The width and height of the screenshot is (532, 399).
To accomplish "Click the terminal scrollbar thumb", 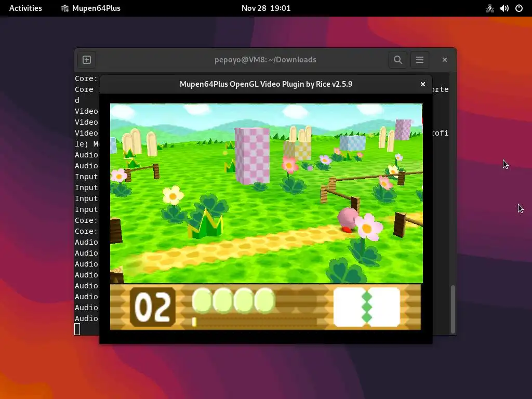I will [453, 309].
